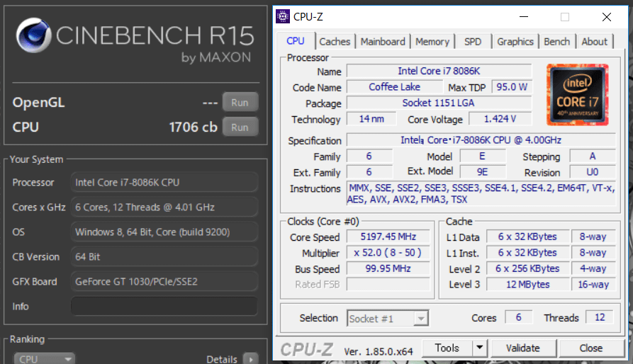Click the CPU score '1706 cb'
The image size is (633, 364).
pyautogui.click(x=193, y=127)
